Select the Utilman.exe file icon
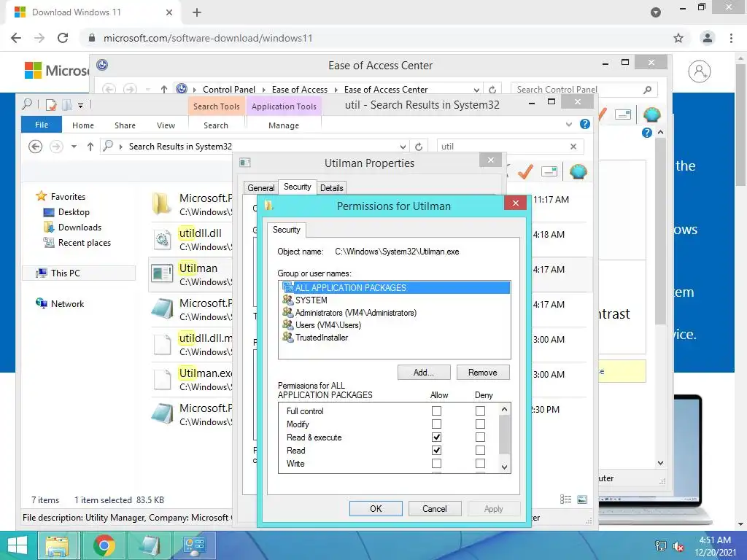Screen dimensions: 747x560 162,379
